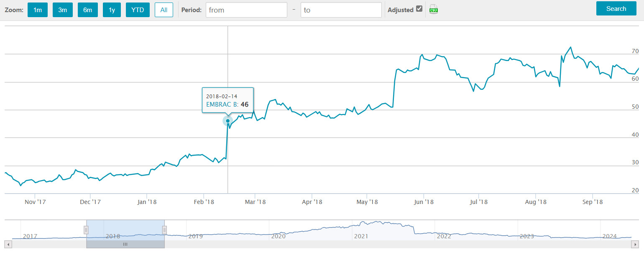Screen dimensions: 644x255
Task: Click the period 'to' date field
Action: (341, 10)
